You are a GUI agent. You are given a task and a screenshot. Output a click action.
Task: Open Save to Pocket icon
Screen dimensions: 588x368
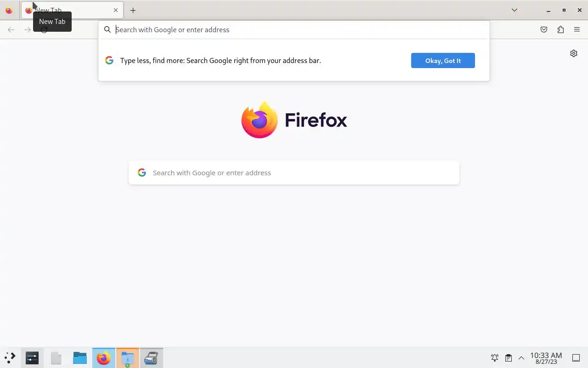(544, 29)
